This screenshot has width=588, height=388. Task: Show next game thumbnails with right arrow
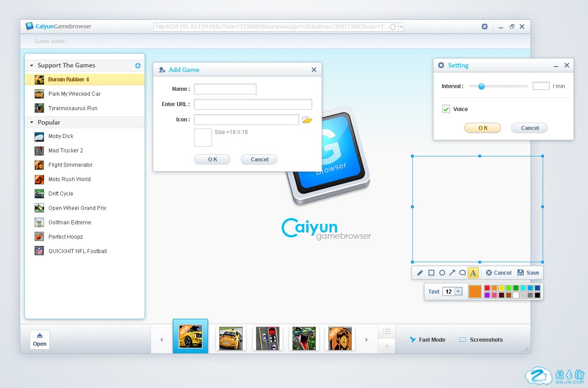367,340
